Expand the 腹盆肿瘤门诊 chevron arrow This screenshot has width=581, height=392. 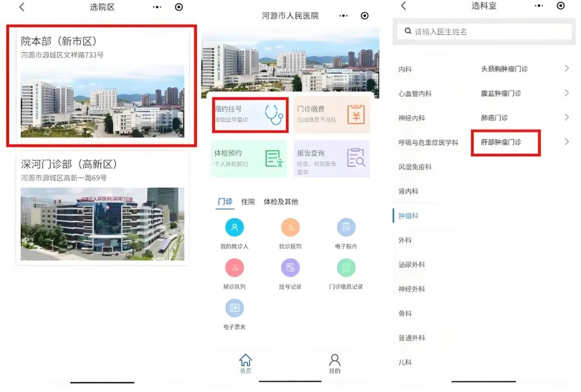pyautogui.click(x=566, y=93)
